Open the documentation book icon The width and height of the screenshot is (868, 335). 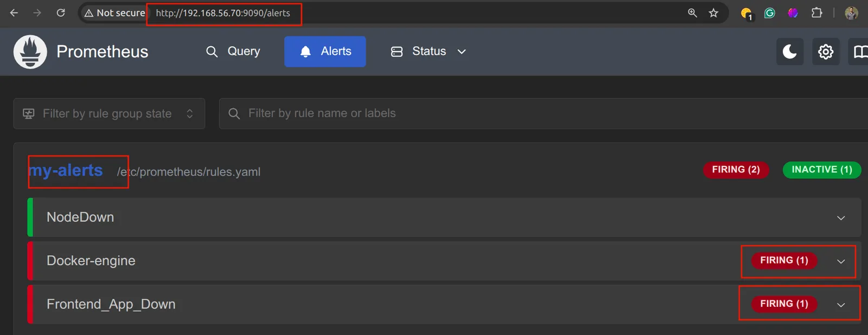859,51
